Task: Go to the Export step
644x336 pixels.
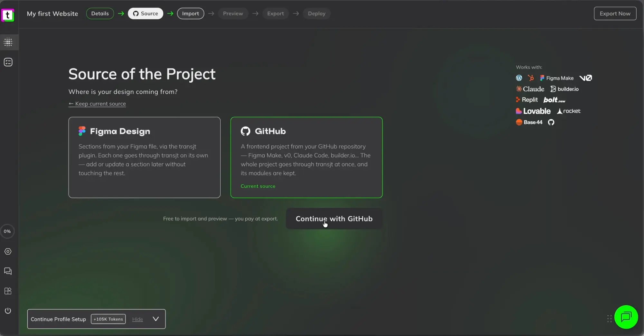Action: click(276, 14)
